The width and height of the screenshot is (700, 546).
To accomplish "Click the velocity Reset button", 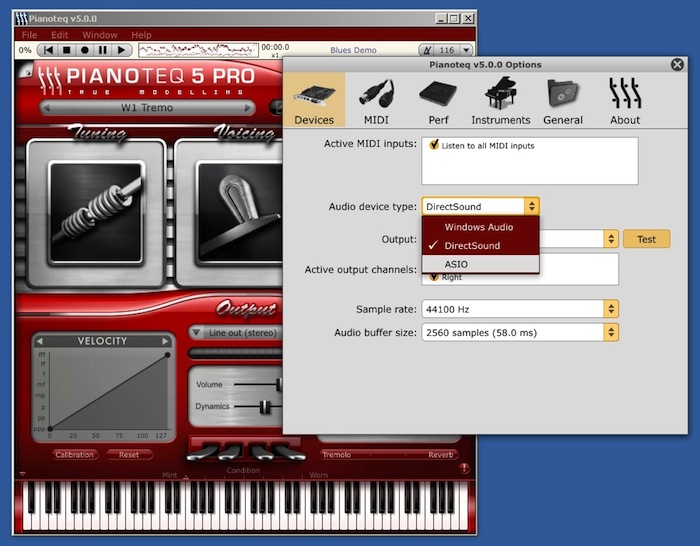I will [129, 454].
